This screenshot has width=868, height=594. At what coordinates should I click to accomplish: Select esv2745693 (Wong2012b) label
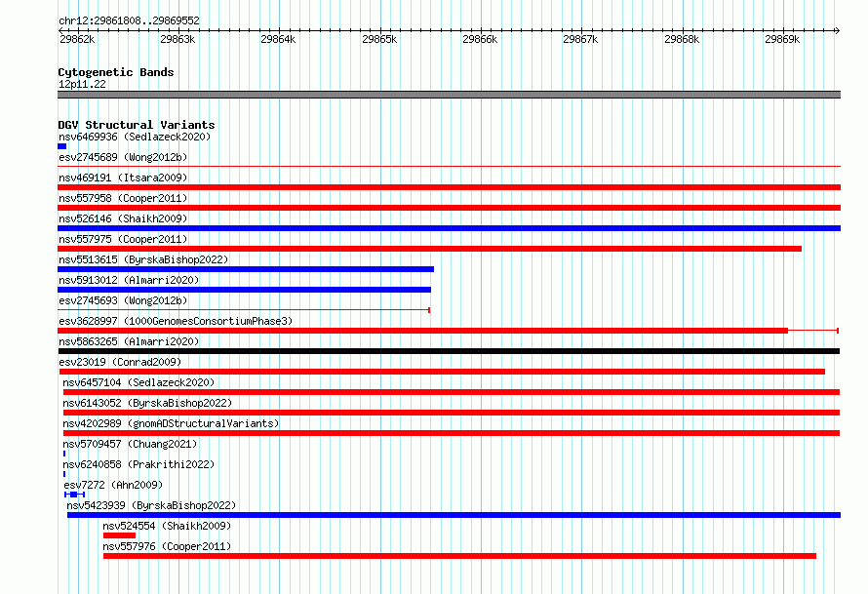123,300
